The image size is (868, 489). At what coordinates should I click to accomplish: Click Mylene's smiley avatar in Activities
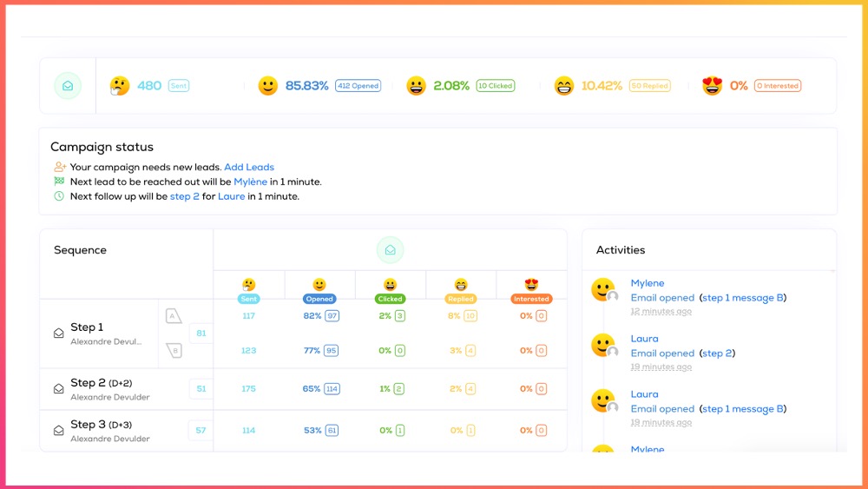[x=603, y=289]
